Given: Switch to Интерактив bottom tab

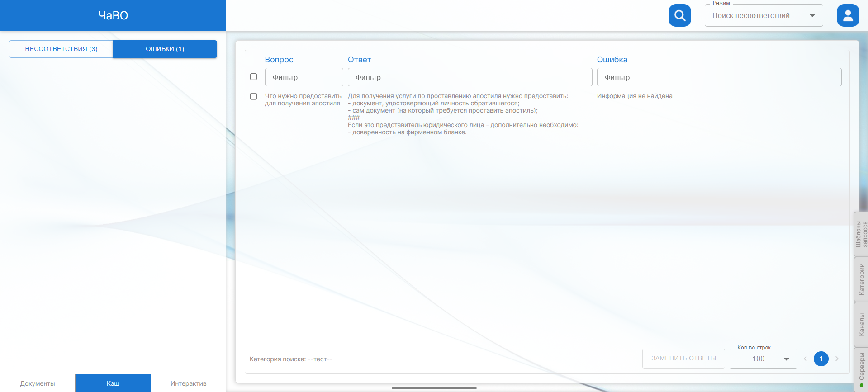Looking at the screenshot, I should (188, 383).
